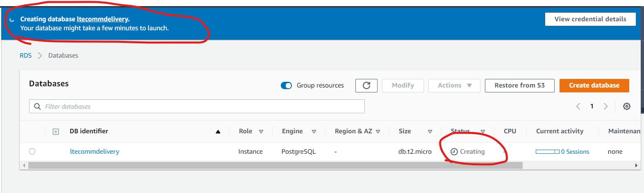The width and height of the screenshot is (644, 193).
Task: Sort by Region & AZ column arrow
Action: 378,132
